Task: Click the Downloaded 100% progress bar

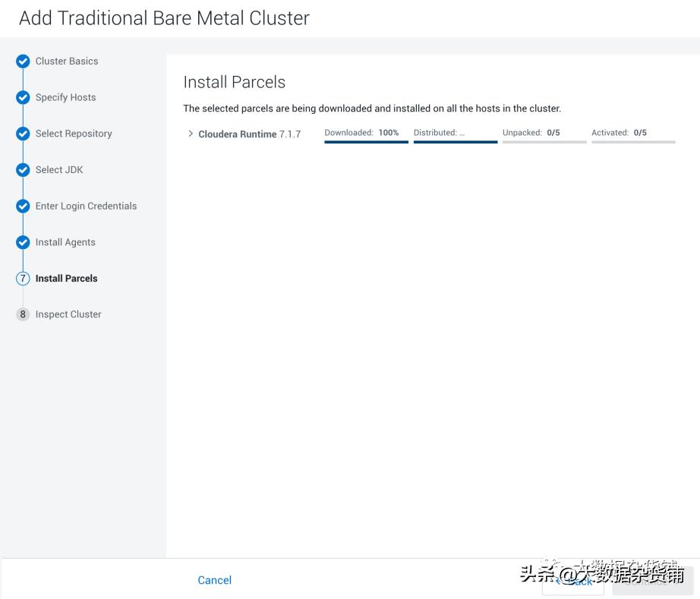Action: (366, 141)
